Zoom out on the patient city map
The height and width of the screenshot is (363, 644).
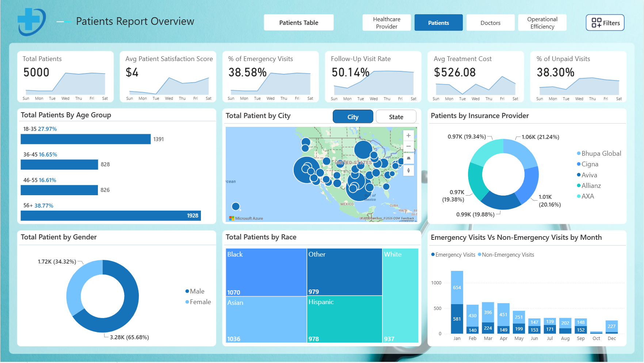pos(408,147)
